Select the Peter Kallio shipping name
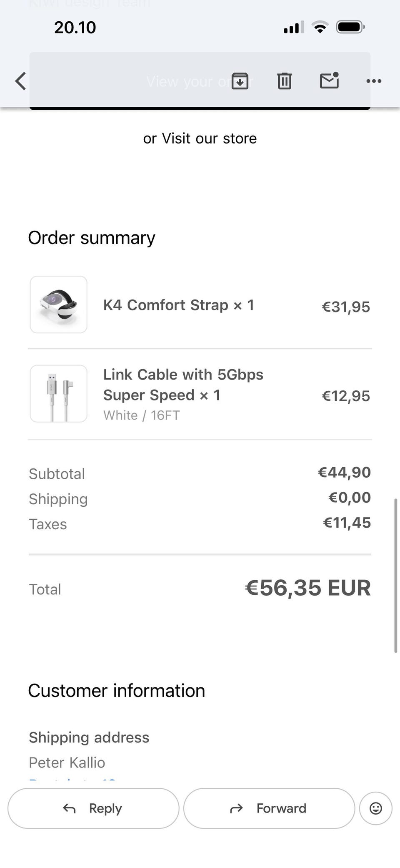Screen dimensions: 400x868 pyautogui.click(x=67, y=762)
